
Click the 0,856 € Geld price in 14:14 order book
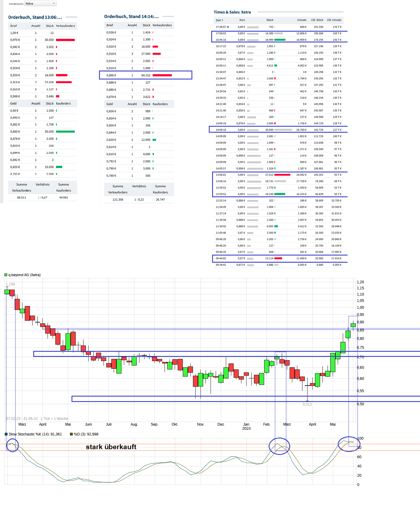click(x=111, y=111)
